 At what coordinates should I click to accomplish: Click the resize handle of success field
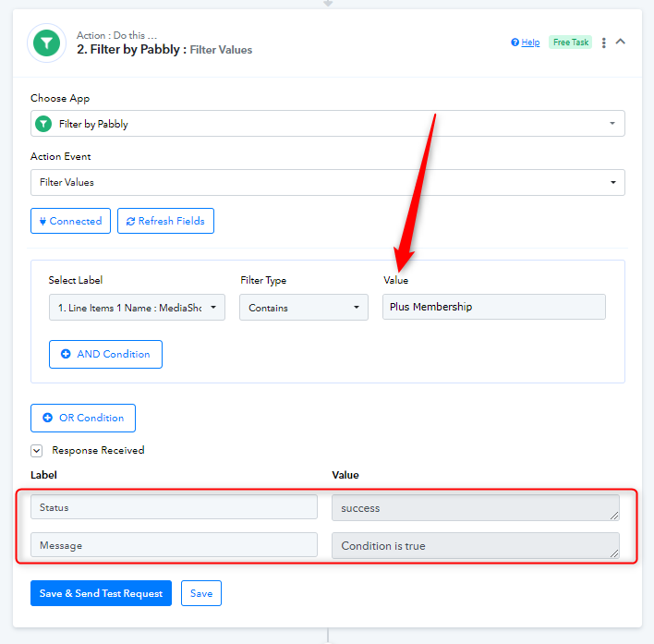tap(614, 516)
